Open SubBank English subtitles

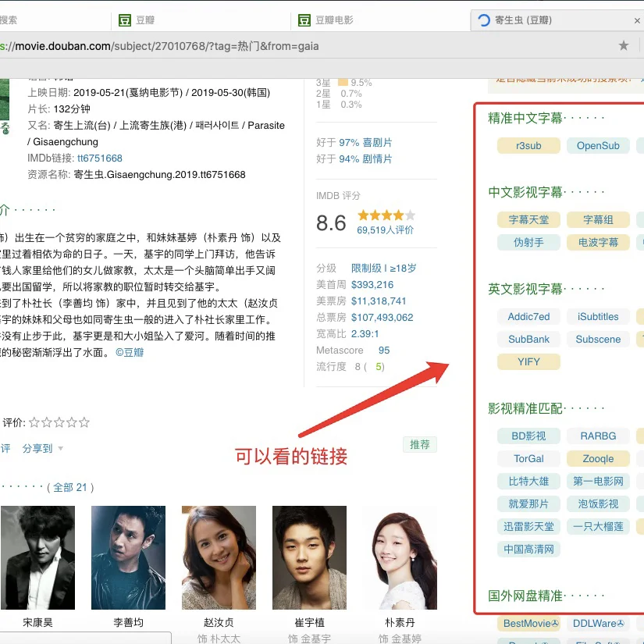(528, 340)
